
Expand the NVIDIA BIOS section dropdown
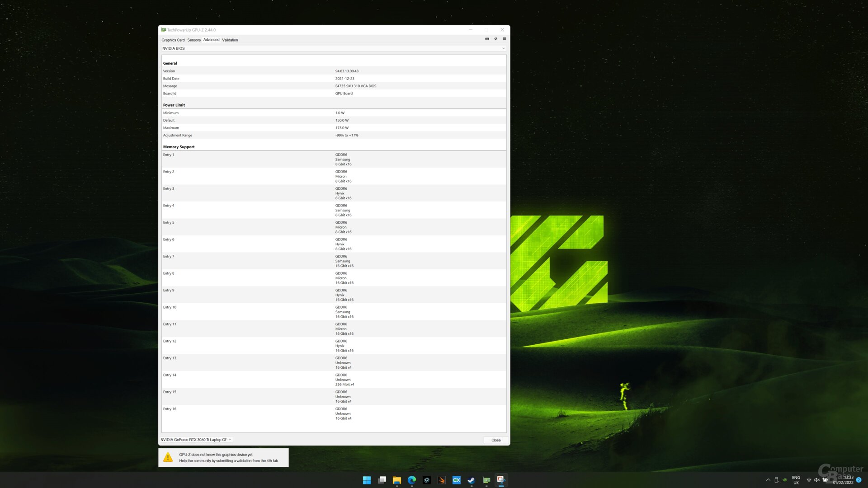(x=334, y=48)
